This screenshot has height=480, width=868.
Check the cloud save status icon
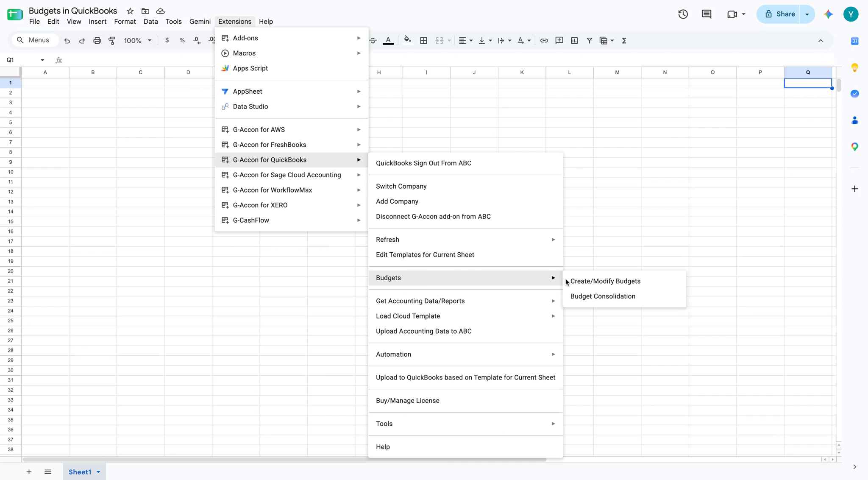pos(160,11)
